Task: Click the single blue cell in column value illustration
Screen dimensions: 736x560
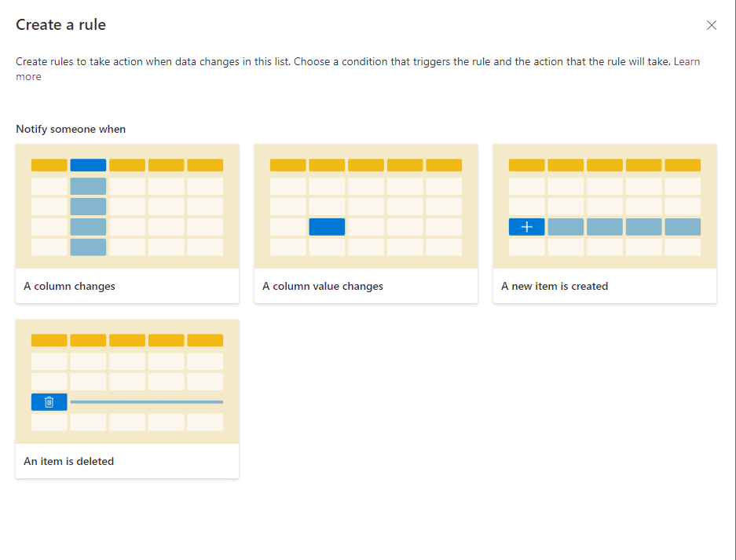Action: pyautogui.click(x=327, y=227)
